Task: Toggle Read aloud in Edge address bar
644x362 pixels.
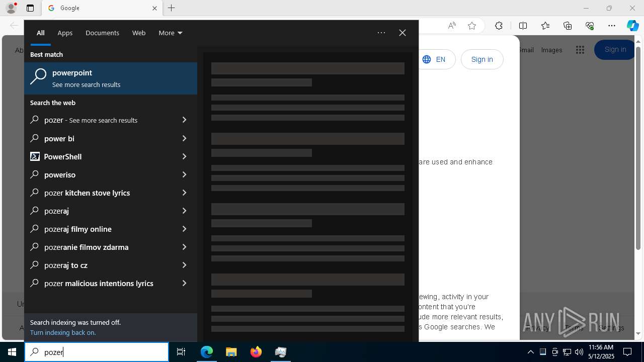Action: [452, 26]
